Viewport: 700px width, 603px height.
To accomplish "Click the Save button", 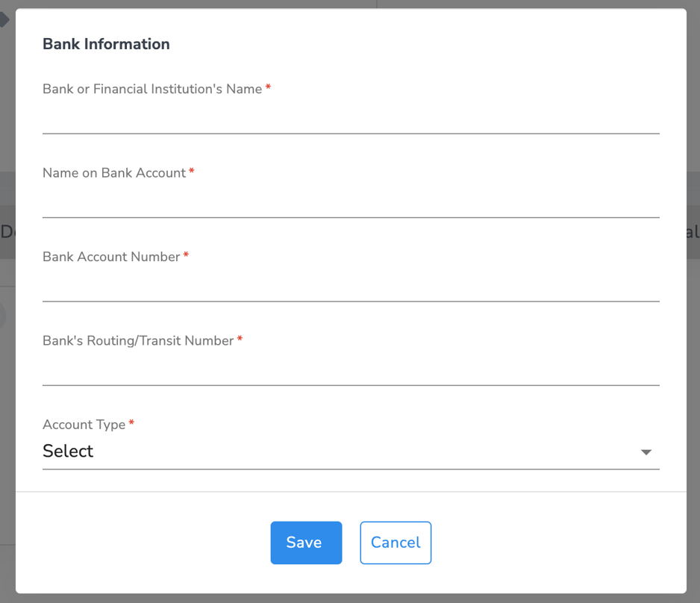I will tap(306, 543).
